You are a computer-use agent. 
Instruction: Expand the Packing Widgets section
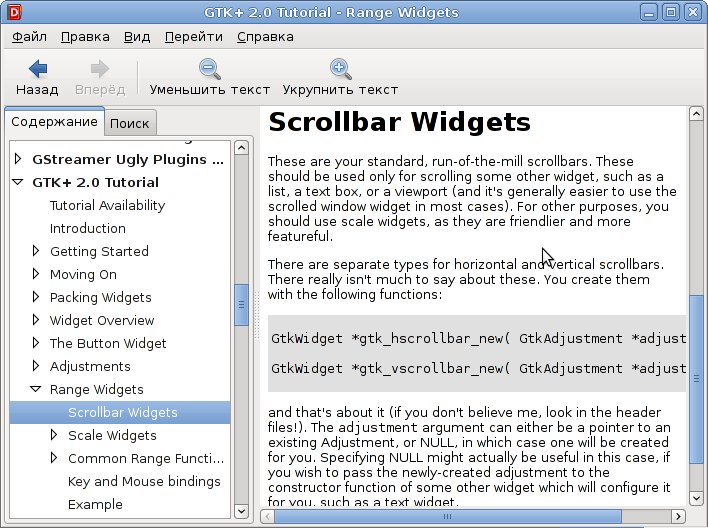coord(36,297)
